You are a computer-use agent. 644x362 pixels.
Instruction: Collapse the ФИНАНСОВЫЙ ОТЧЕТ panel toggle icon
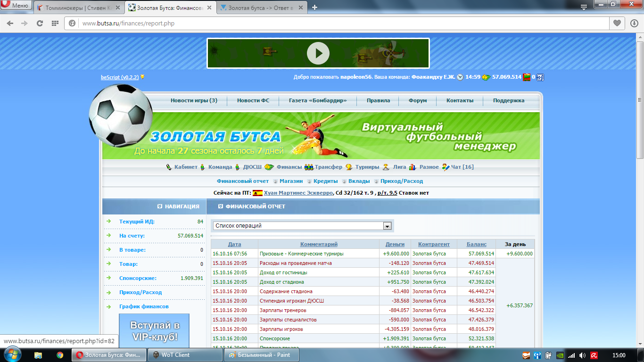[221, 206]
